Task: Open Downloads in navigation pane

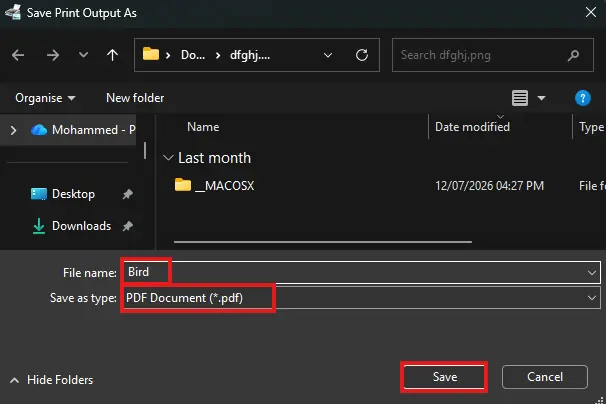Action: [x=72, y=226]
